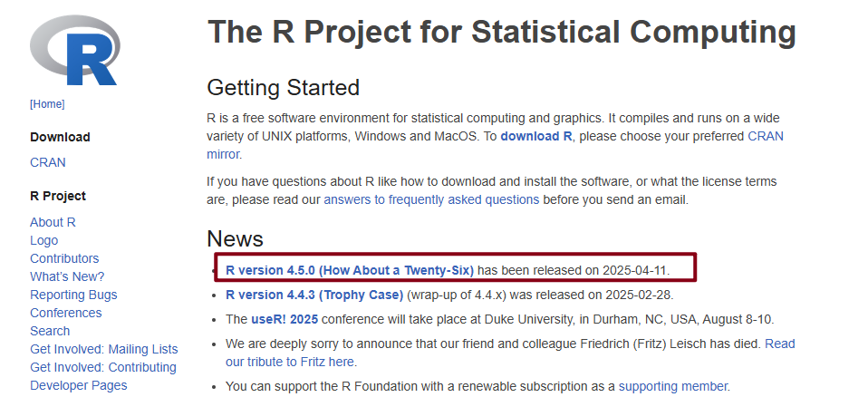Open the Search sidebar link
Screen dimensions: 868x397
click(50, 331)
